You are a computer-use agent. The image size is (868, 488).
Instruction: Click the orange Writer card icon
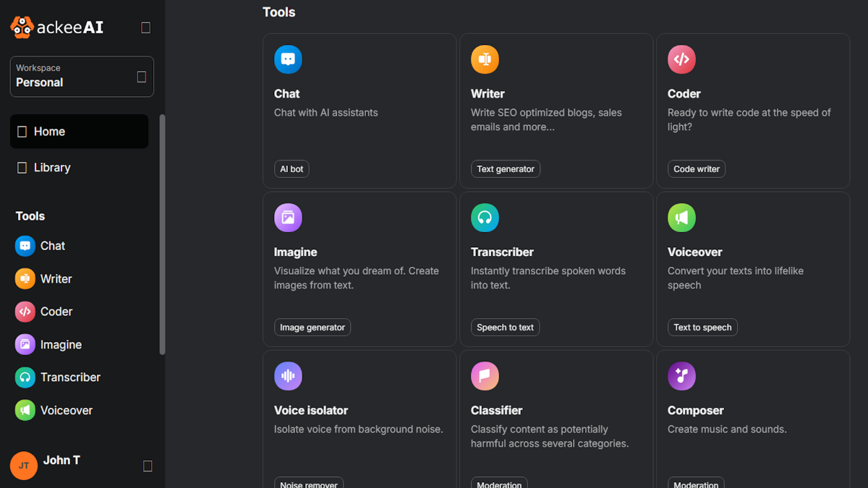coord(485,59)
